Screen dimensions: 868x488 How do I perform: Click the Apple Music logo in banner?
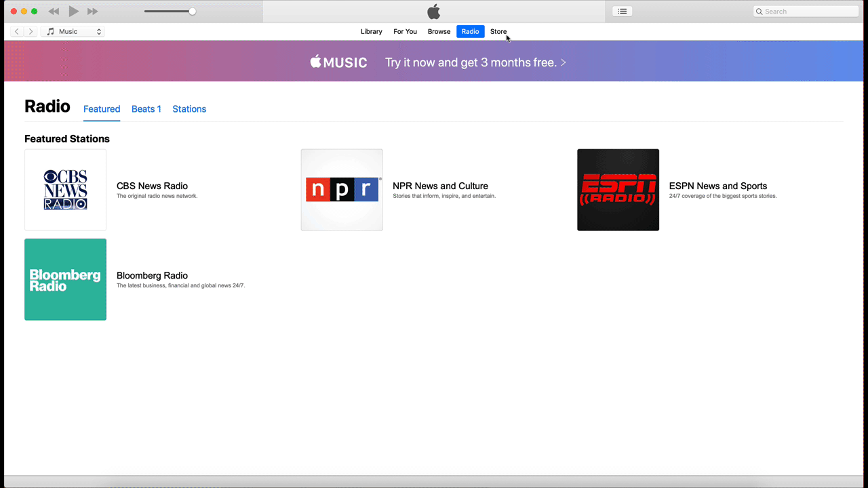coord(339,62)
